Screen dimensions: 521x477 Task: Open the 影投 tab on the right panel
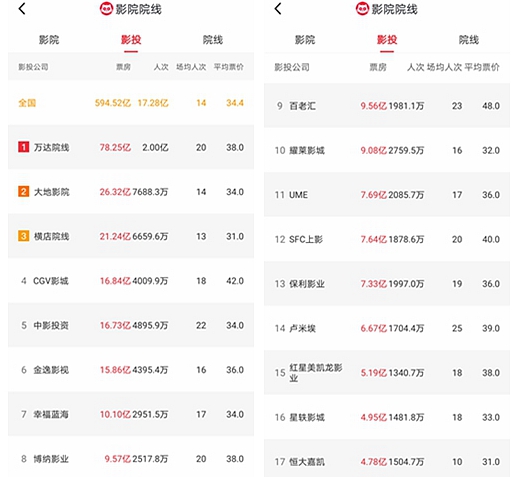click(387, 40)
